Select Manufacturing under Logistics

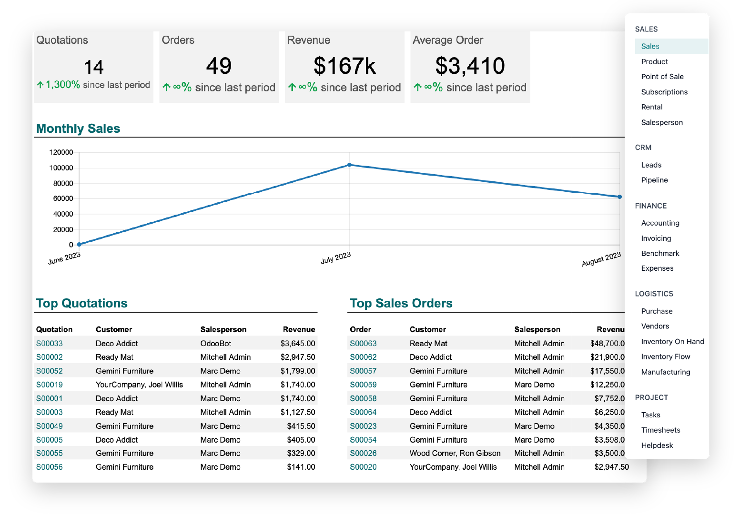coord(665,372)
